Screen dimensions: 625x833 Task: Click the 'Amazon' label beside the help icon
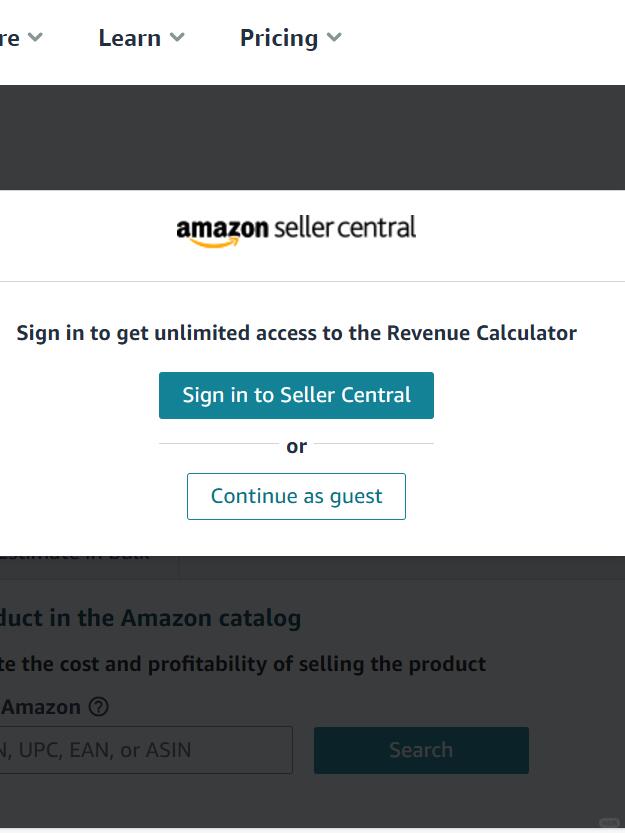pos(41,707)
